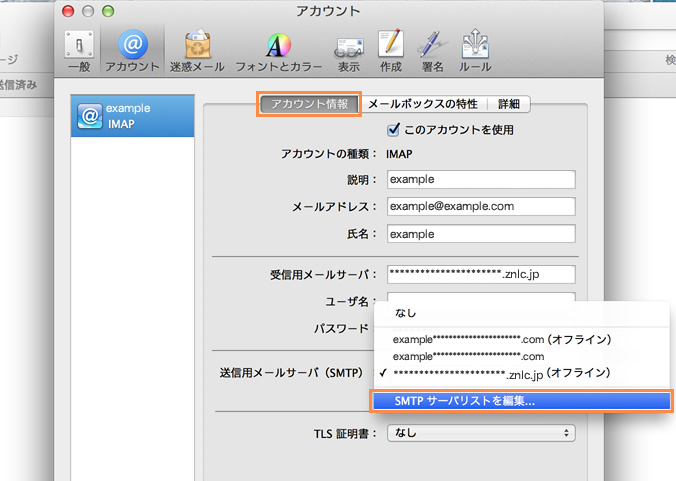Click the メールアドレス input field

tap(481, 206)
